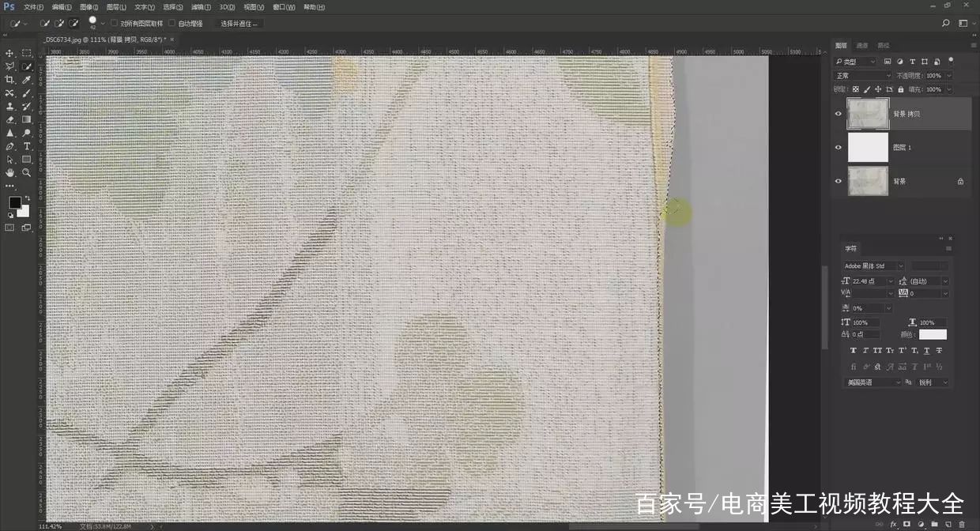Select the Zoom magnifier tool

[x=26, y=172]
